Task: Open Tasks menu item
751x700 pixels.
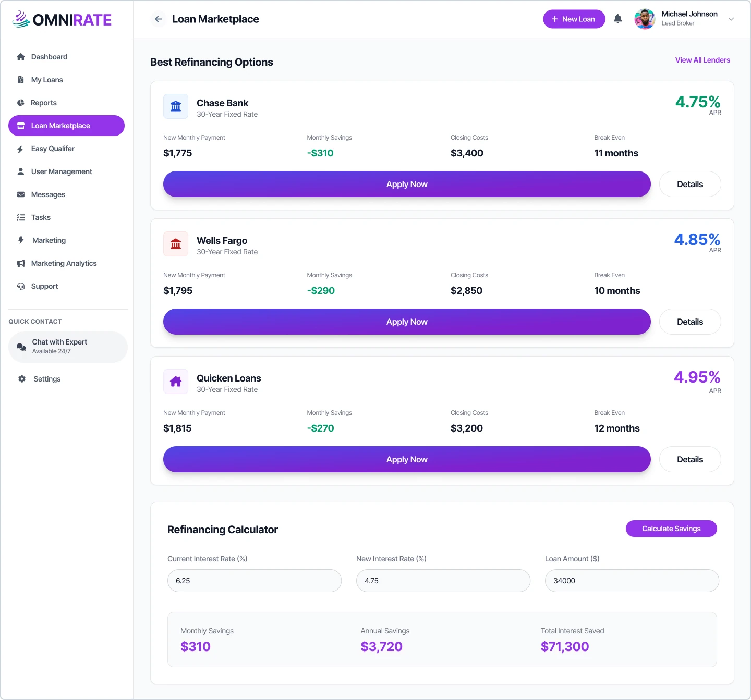Action: [x=66, y=217]
